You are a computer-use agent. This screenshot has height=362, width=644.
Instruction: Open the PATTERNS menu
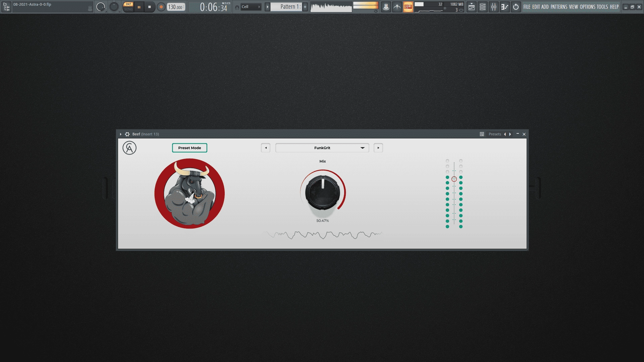click(x=559, y=7)
